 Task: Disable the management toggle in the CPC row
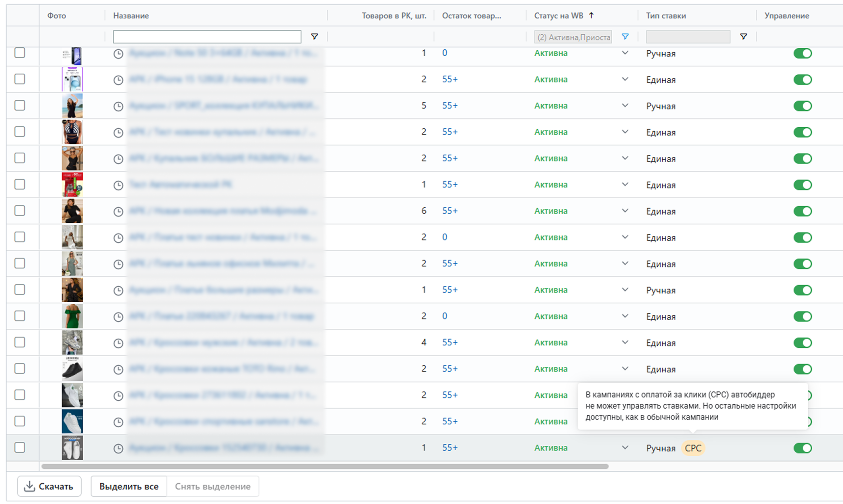point(802,448)
